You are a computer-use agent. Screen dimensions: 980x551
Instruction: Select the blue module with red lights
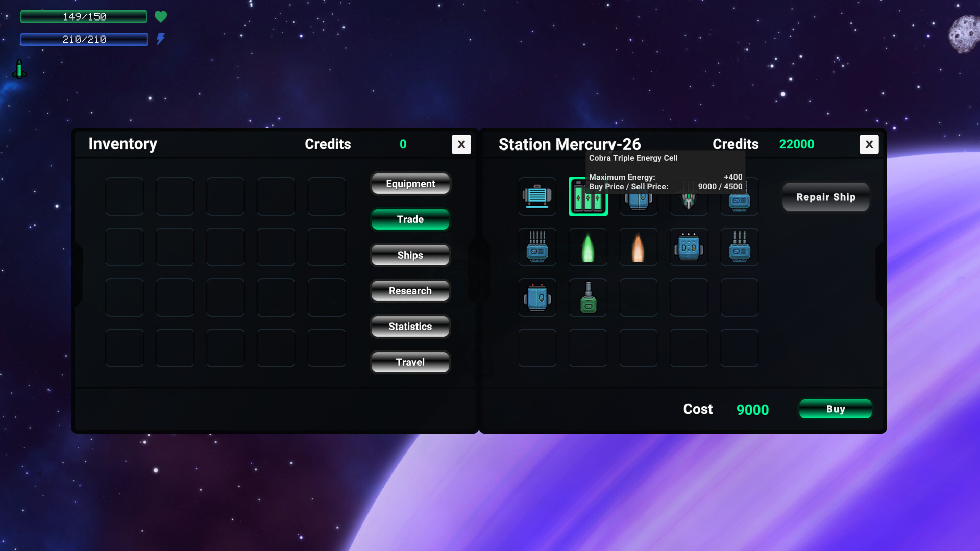point(537,297)
